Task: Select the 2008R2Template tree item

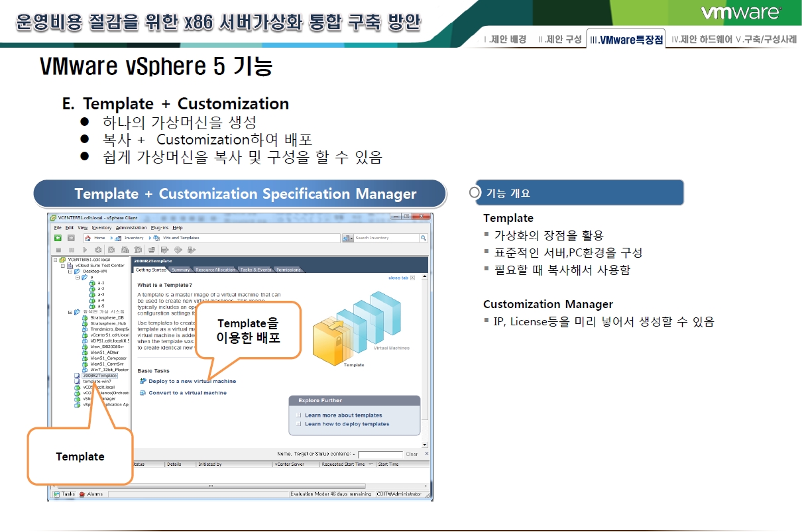Action: 99,376
